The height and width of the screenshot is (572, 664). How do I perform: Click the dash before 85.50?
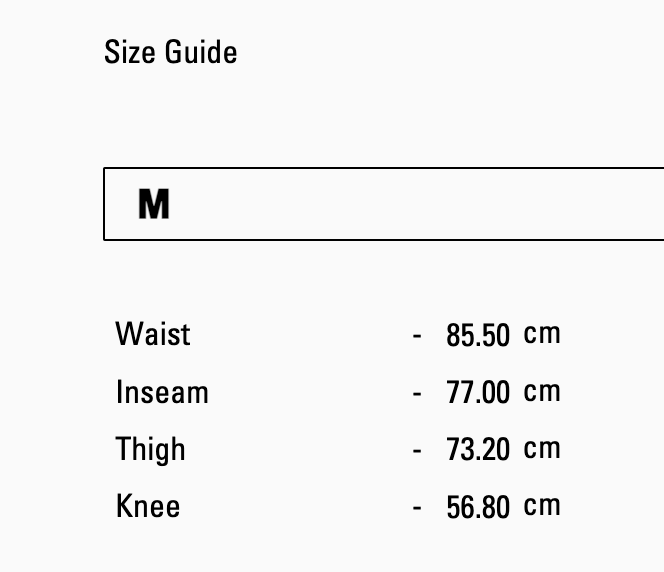[x=417, y=336]
